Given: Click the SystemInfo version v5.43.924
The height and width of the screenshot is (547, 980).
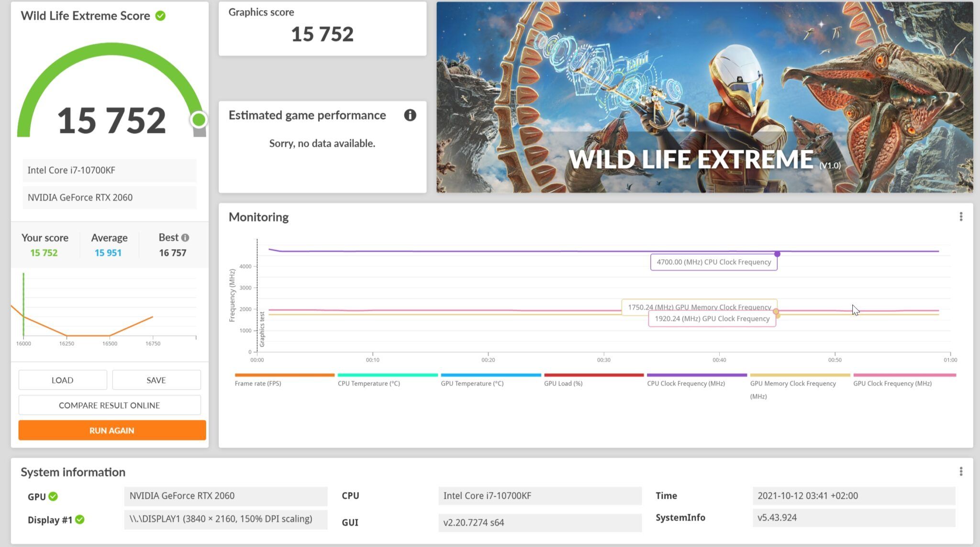Looking at the screenshot, I should pyautogui.click(x=854, y=518).
